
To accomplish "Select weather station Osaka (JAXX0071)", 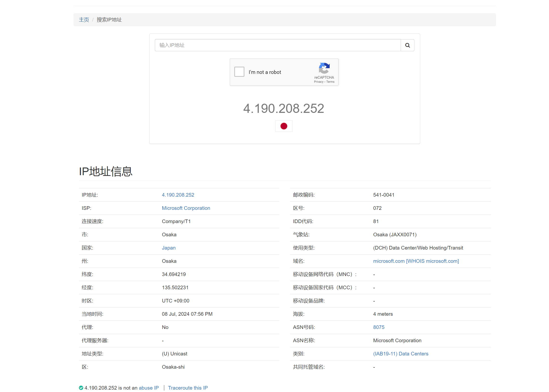I will point(395,235).
